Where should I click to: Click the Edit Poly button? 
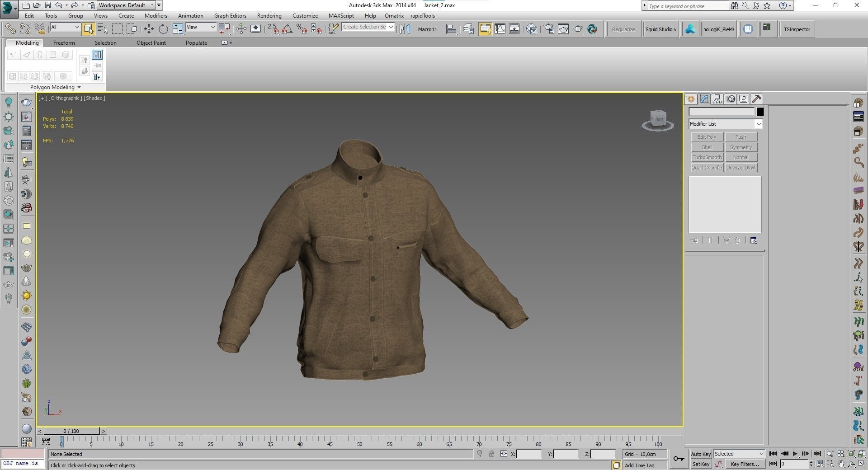(707, 137)
